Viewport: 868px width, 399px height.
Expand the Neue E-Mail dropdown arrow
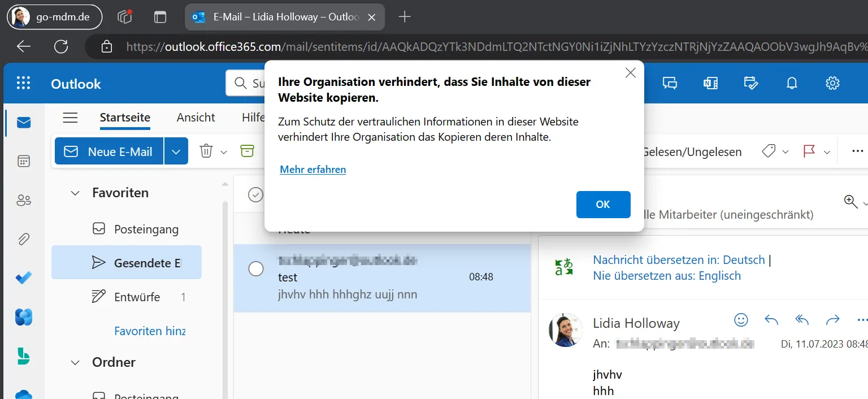click(176, 151)
